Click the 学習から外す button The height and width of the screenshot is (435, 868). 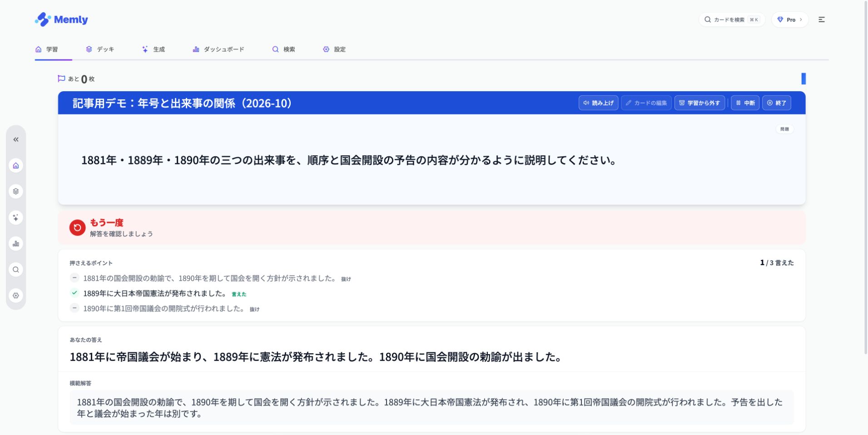point(699,103)
